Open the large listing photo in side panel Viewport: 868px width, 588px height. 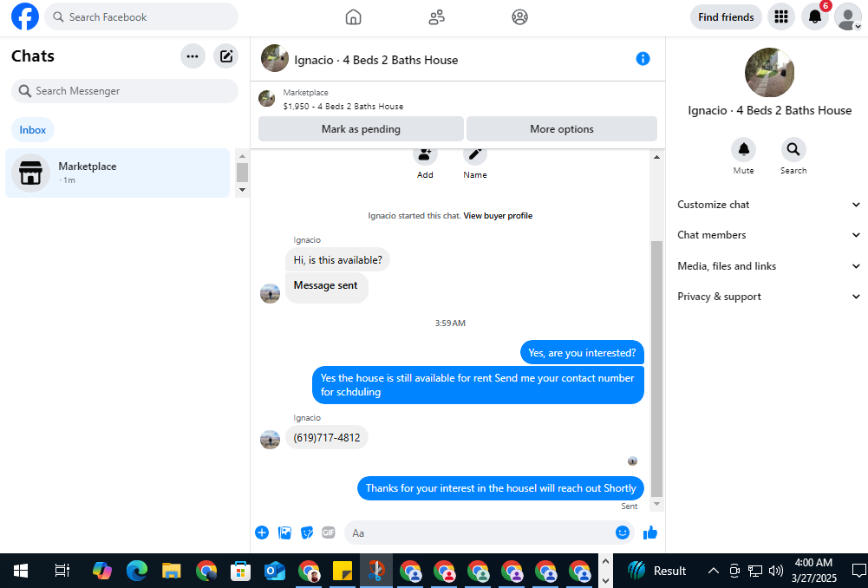(x=769, y=73)
